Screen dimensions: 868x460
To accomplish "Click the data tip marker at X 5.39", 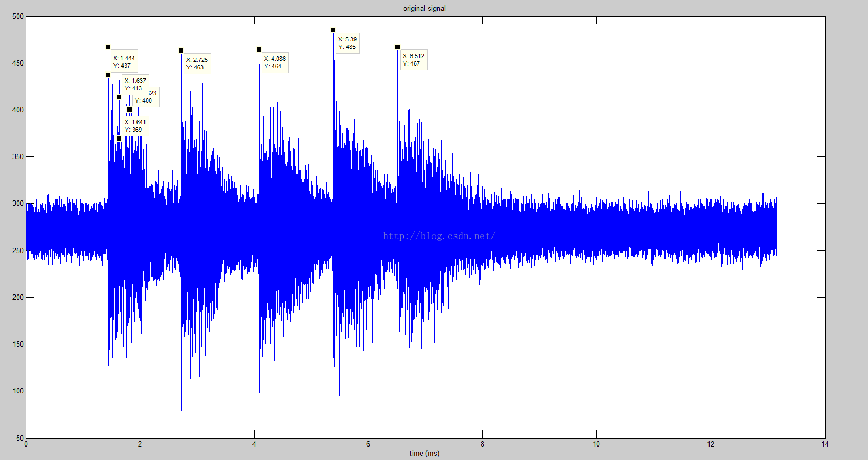I will (x=333, y=30).
